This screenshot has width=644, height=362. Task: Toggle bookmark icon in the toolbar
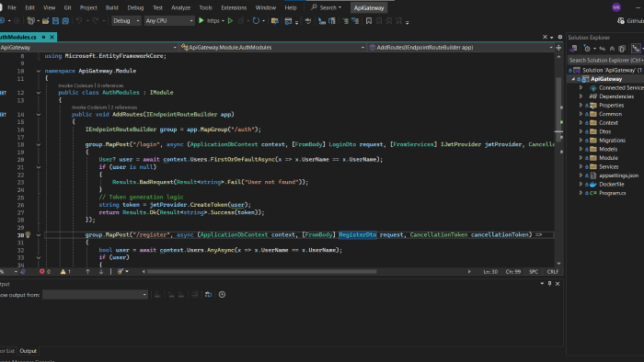coord(369,21)
